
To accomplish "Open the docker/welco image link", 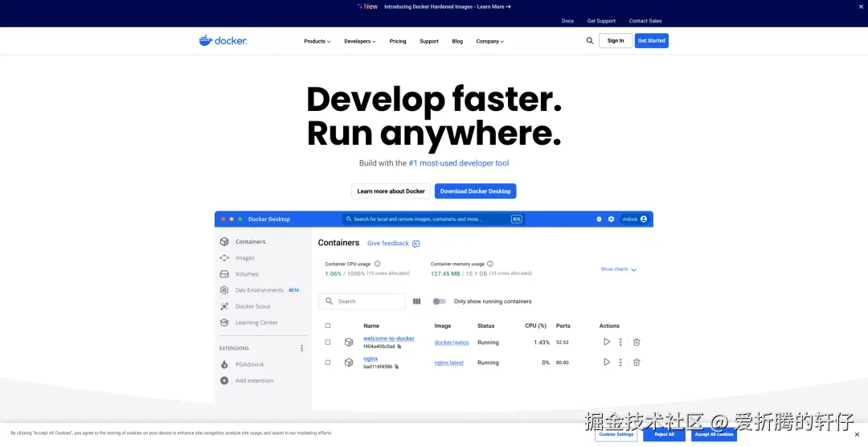I will [452, 342].
